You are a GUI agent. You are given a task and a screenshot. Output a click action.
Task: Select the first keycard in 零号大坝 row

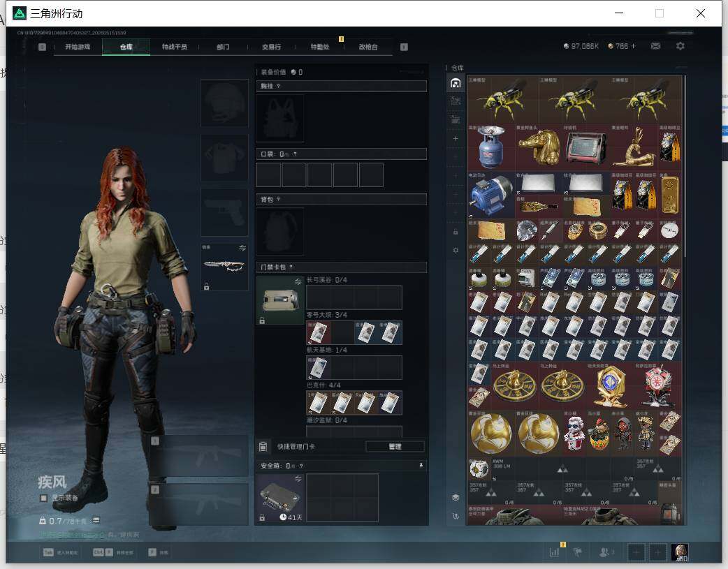[x=318, y=333]
